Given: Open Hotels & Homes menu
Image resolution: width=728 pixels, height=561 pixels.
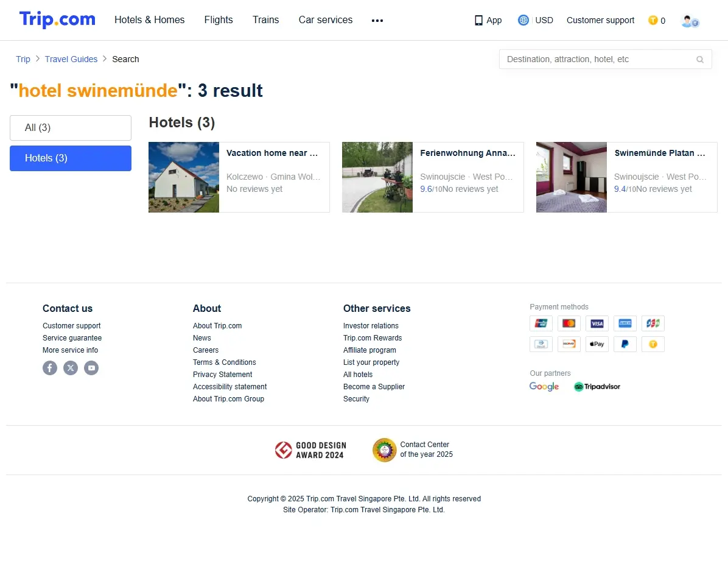Looking at the screenshot, I should (150, 20).
